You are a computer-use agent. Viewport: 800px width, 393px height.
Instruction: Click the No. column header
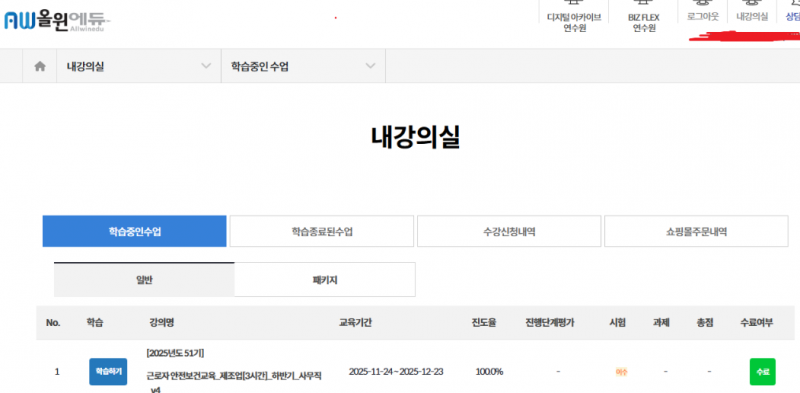(x=53, y=323)
